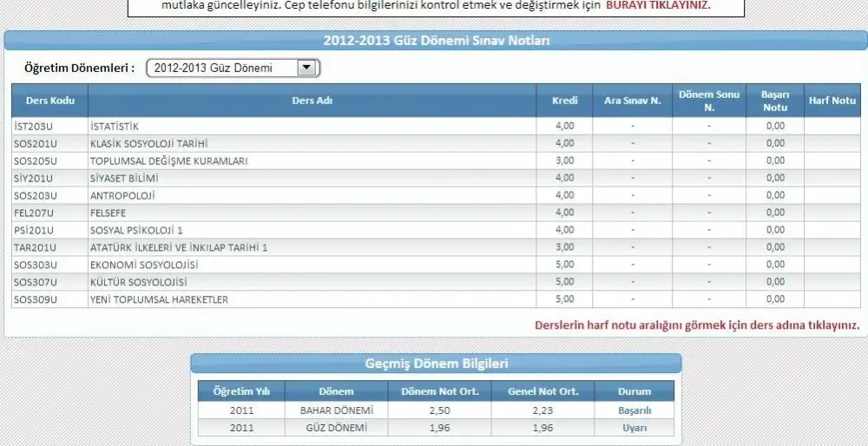Select the Ders Kodu column header

tap(49, 101)
